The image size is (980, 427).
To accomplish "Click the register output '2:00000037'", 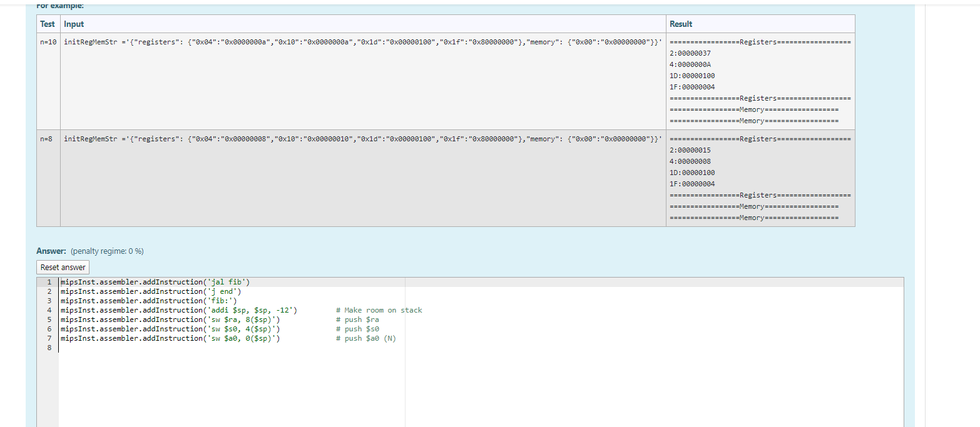I will [688, 53].
